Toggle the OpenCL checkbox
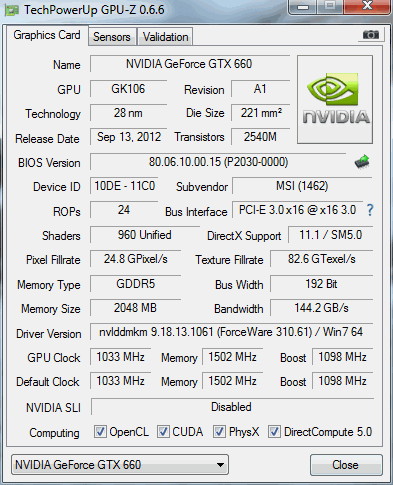Screen dimensions: 393x485 coord(100,432)
